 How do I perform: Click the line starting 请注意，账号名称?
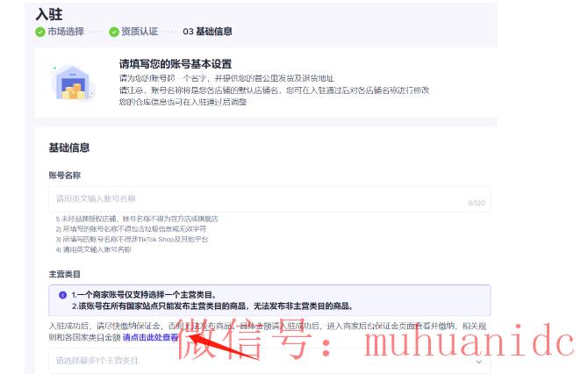point(274,90)
